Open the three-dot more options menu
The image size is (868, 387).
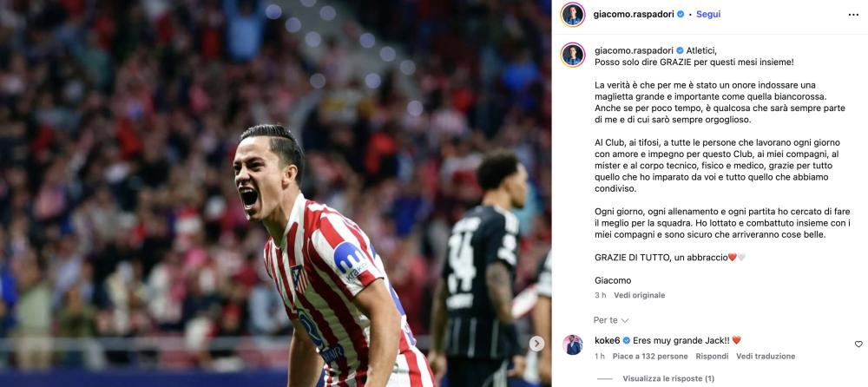[x=853, y=15]
